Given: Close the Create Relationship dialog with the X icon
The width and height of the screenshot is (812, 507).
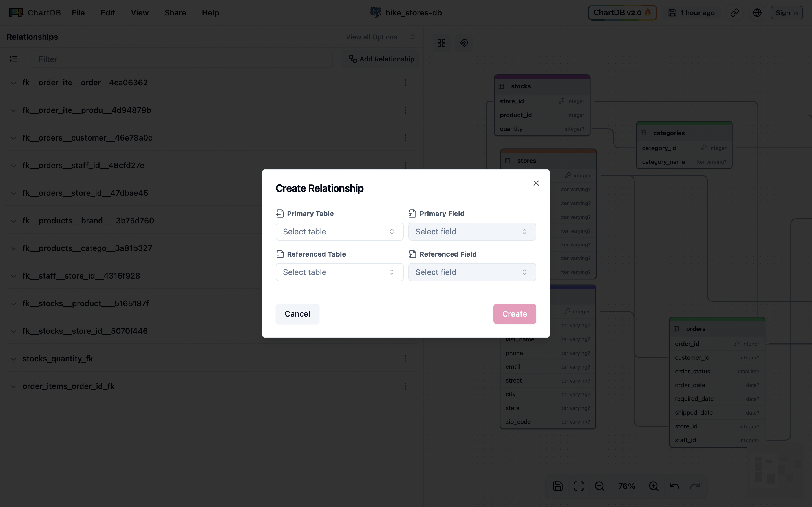Looking at the screenshot, I should pyautogui.click(x=536, y=183).
